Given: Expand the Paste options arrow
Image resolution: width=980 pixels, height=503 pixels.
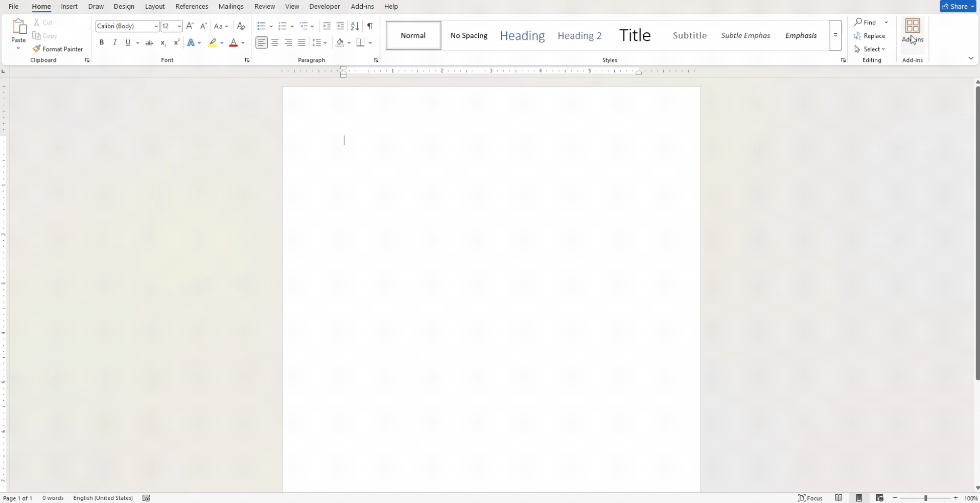Looking at the screenshot, I should tap(18, 49).
